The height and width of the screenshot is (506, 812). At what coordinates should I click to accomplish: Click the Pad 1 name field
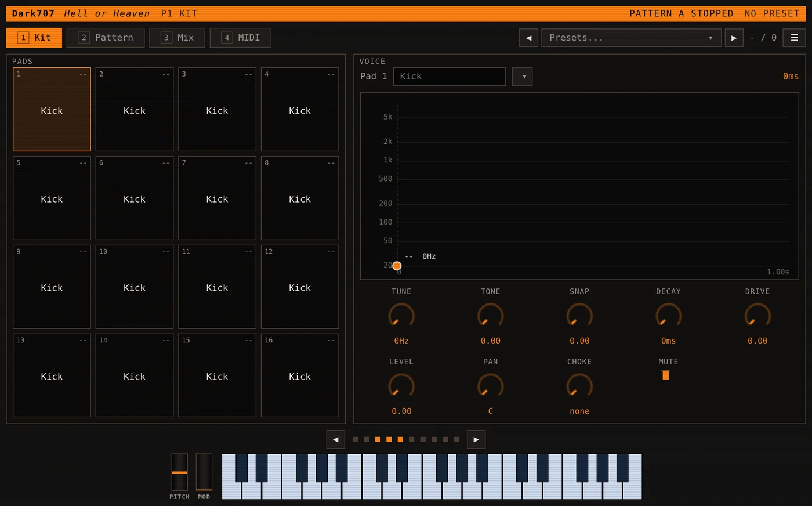pos(449,77)
